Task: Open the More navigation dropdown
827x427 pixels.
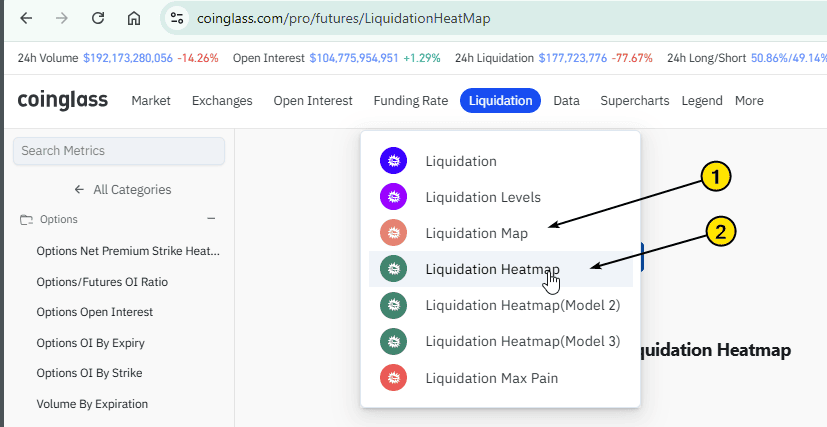Action: tap(749, 100)
